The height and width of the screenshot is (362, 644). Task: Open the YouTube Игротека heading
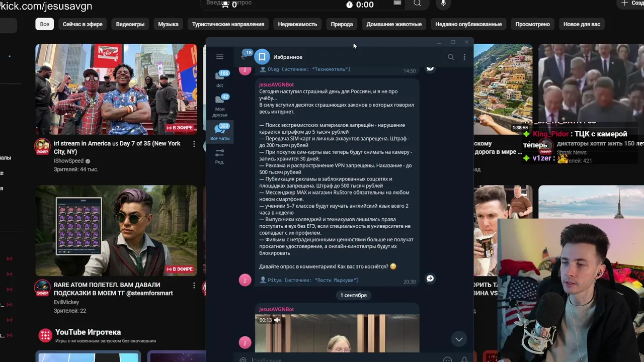click(x=88, y=332)
